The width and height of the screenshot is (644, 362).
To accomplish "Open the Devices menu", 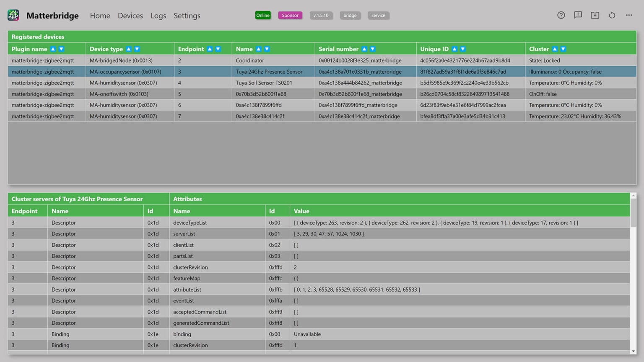I will [130, 16].
